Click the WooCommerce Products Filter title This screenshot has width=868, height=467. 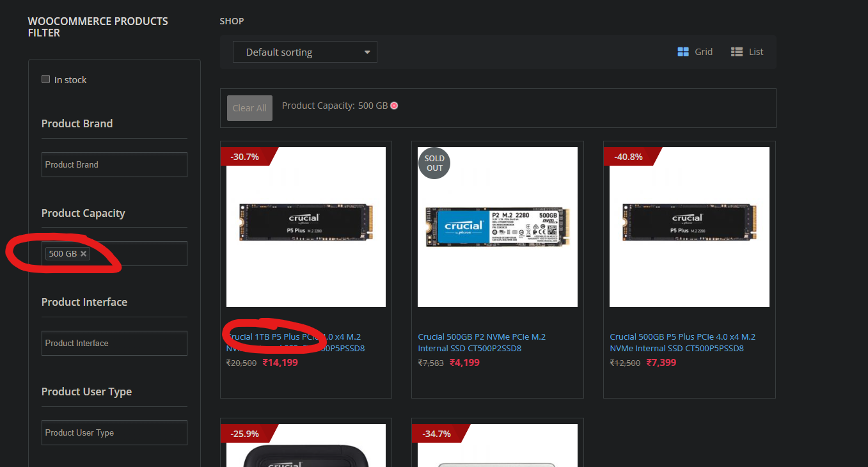pyautogui.click(x=98, y=27)
